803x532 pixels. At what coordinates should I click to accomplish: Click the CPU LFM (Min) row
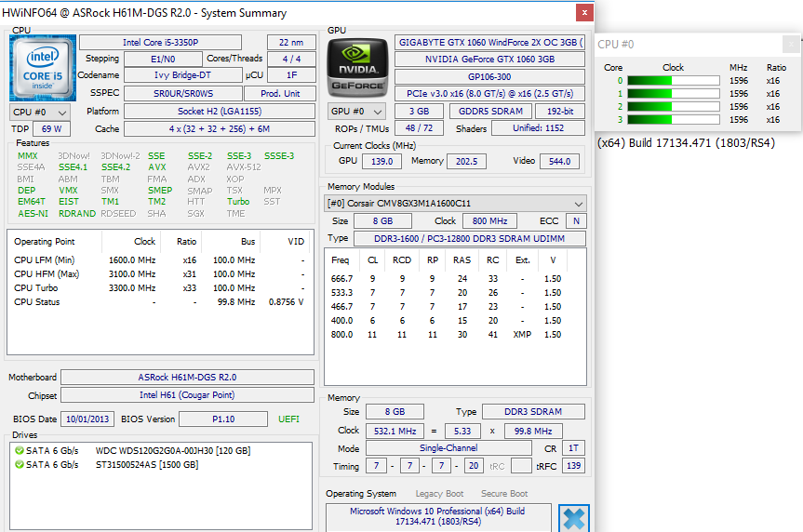click(x=160, y=260)
